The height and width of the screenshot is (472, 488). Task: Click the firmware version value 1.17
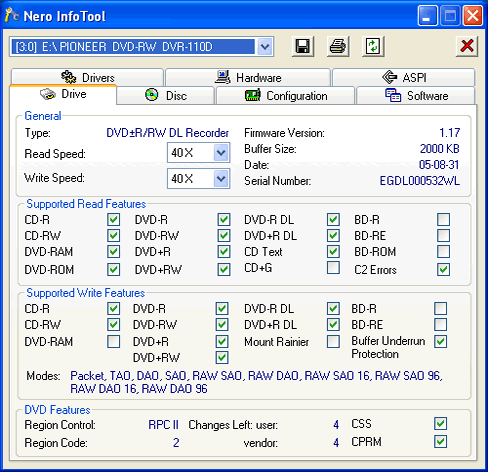449,133
